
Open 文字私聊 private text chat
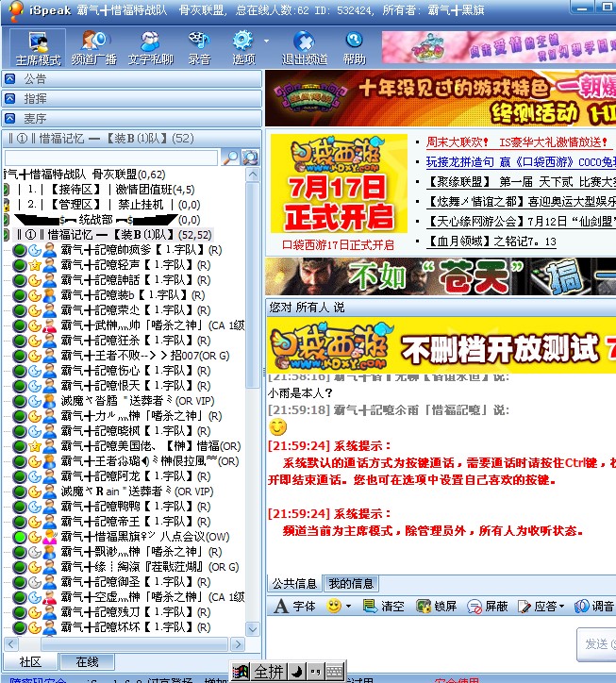[x=151, y=47]
